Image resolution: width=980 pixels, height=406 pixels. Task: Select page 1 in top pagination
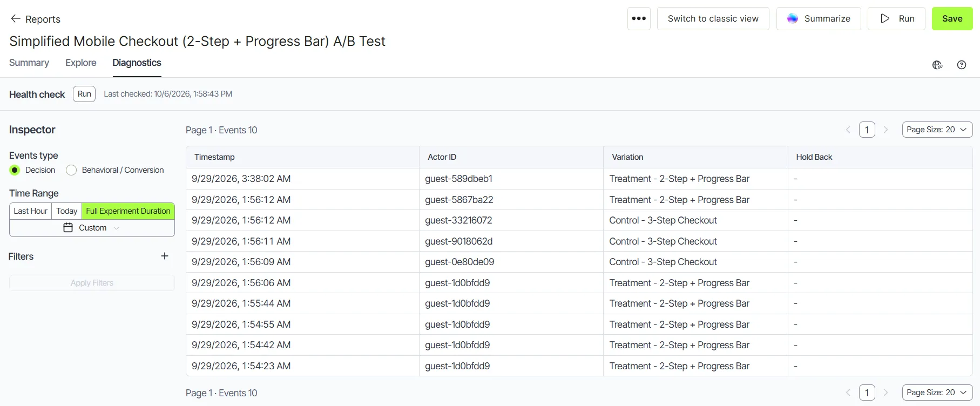[867, 130]
